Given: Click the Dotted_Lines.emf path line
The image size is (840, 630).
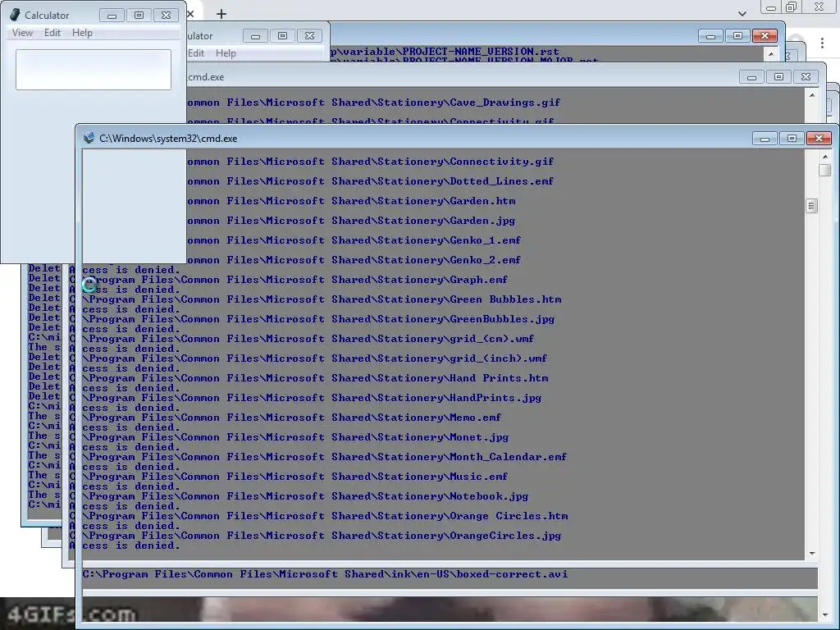Looking at the screenshot, I should [371, 181].
